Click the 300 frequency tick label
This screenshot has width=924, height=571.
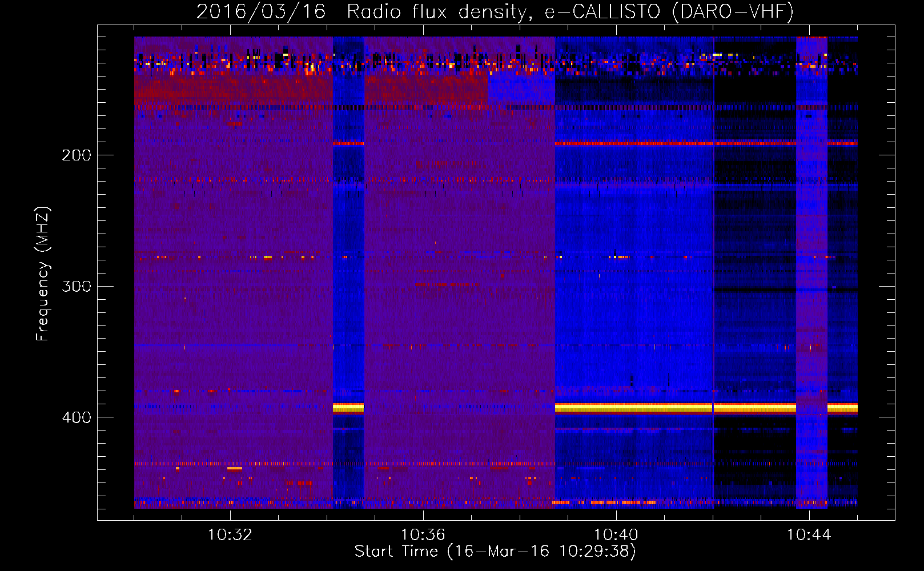coord(77,286)
